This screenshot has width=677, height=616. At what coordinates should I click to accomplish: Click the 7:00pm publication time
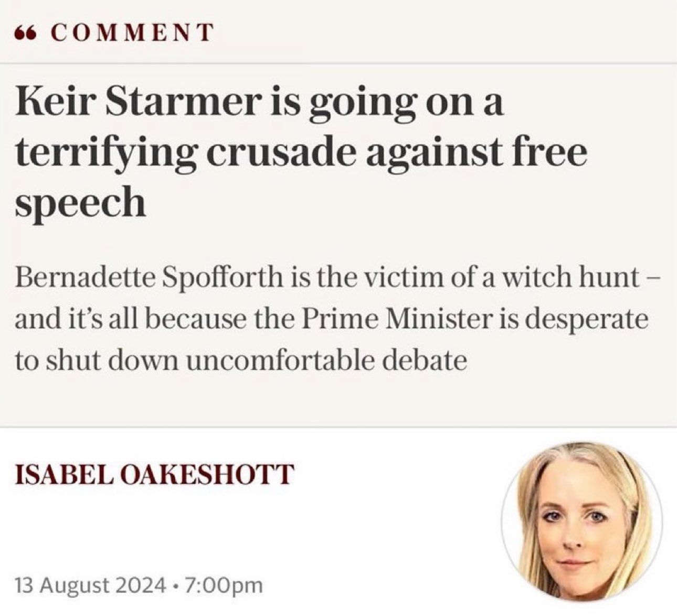(222, 584)
